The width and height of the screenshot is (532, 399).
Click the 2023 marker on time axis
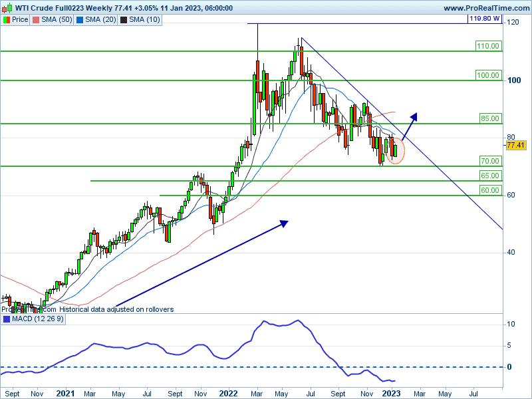[392, 394]
